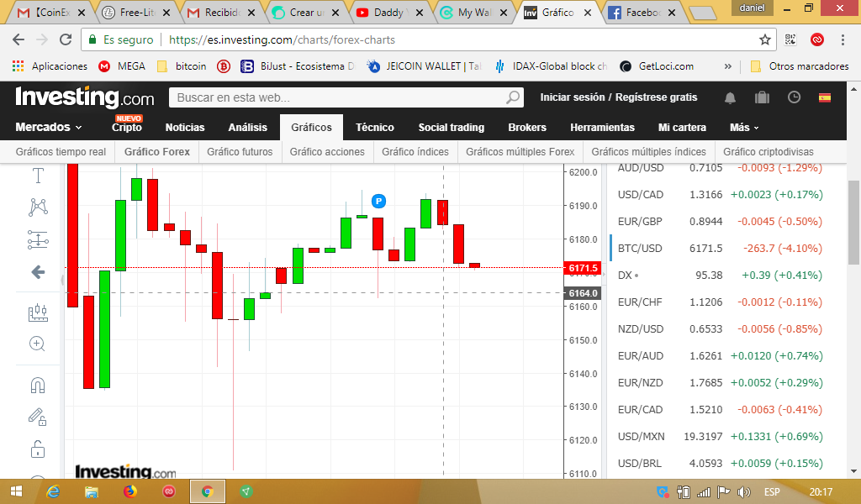The height and width of the screenshot is (504, 861).
Task: Open the position measurement tool
Action: (x=38, y=239)
